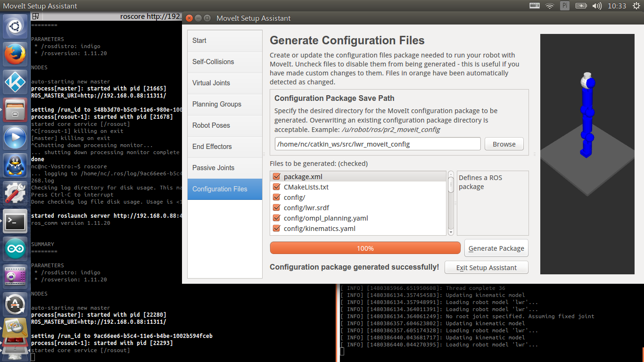Open the Wi-Fi network indicator
The image size is (644, 362).
pos(550,6)
